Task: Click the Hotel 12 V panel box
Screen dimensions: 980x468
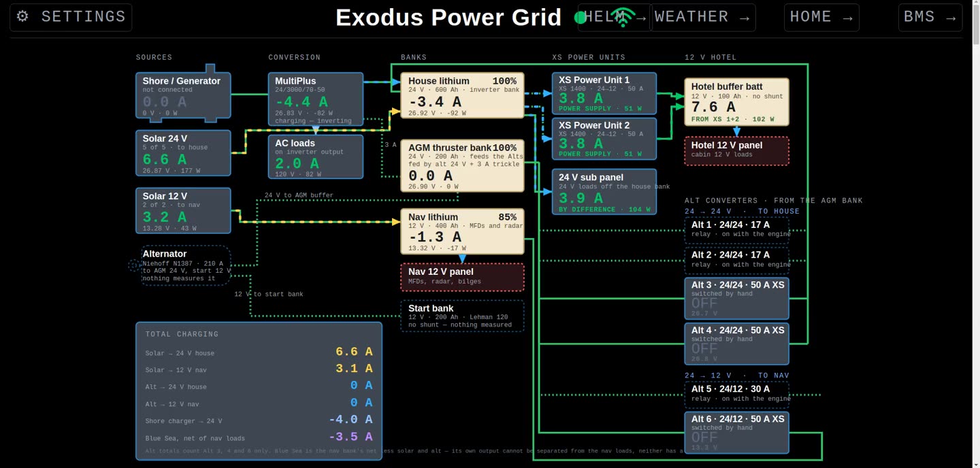Action: click(737, 150)
